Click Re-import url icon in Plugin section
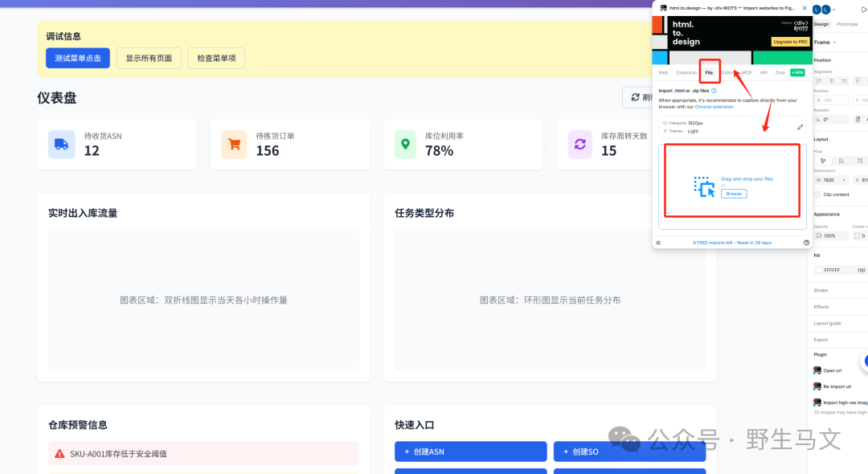Viewport: 868px width, 474px height. [x=817, y=386]
